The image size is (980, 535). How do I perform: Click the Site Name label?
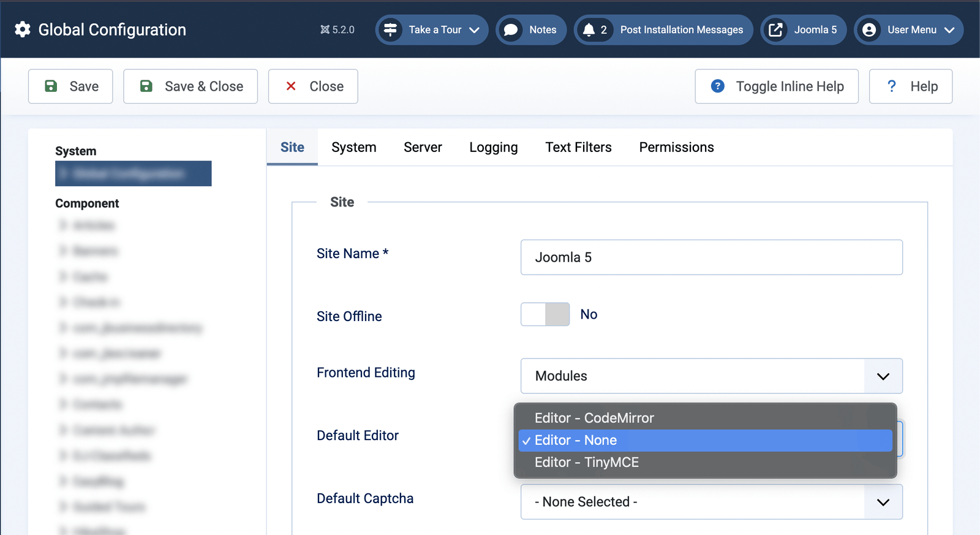(352, 253)
